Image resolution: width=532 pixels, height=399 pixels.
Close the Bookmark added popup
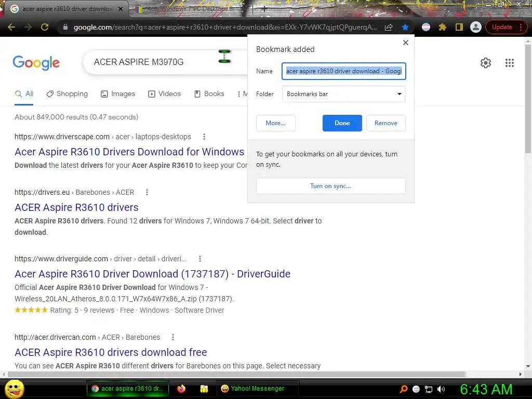point(405,43)
